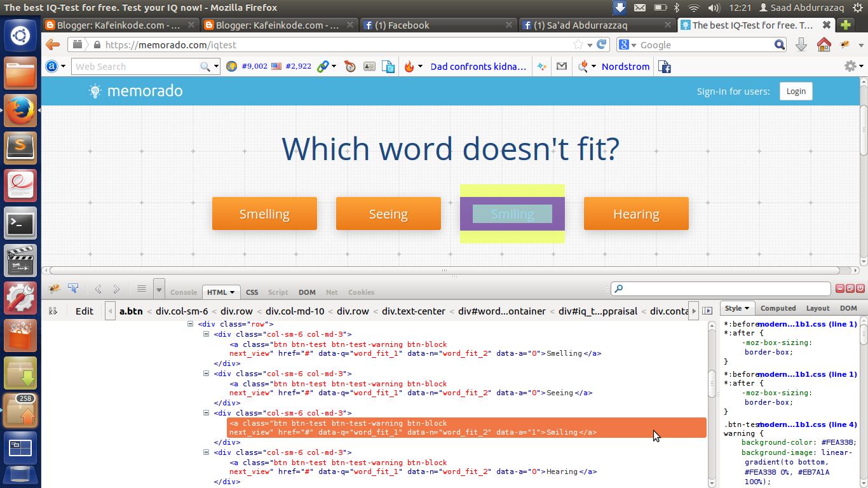The width and height of the screenshot is (868, 488).
Task: Click the Firebug bug icon in panel toolbar
Action: click(55, 289)
